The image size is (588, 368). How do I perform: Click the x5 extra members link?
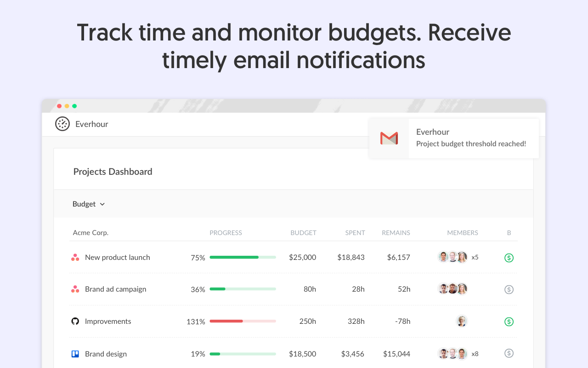[x=475, y=257]
